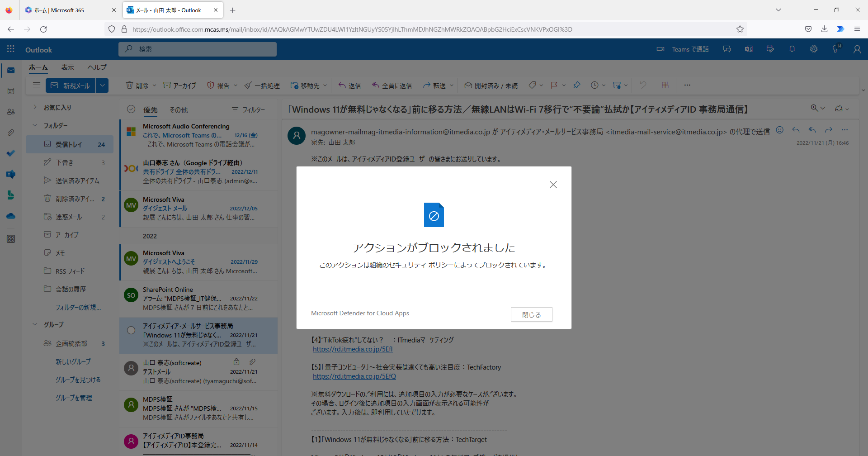
Task: Open account manager profile icon
Action: pyautogui.click(x=857, y=49)
